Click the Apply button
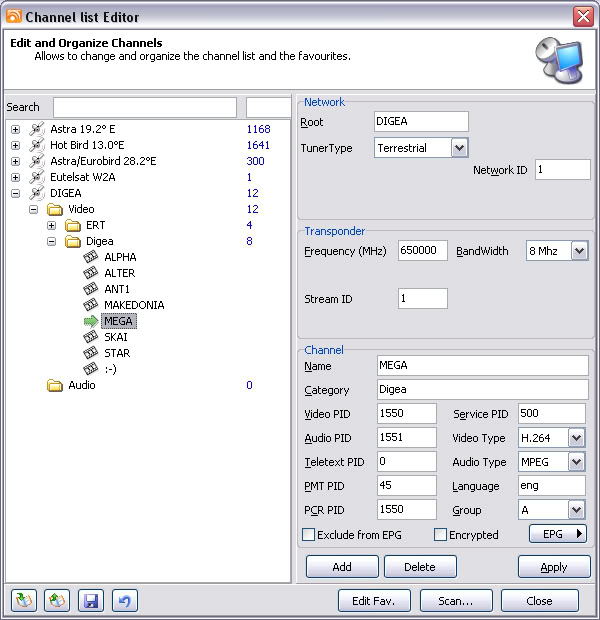This screenshot has height=620, width=600. pos(553,567)
